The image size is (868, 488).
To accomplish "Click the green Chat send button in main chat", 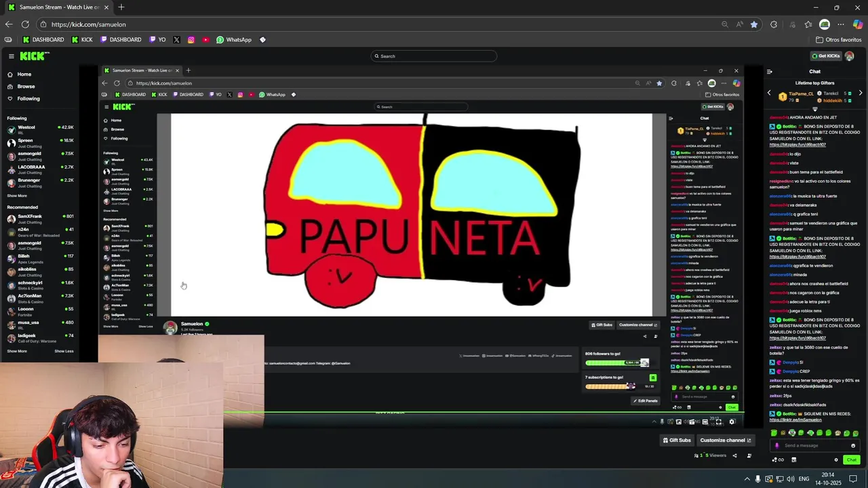I will point(852,460).
